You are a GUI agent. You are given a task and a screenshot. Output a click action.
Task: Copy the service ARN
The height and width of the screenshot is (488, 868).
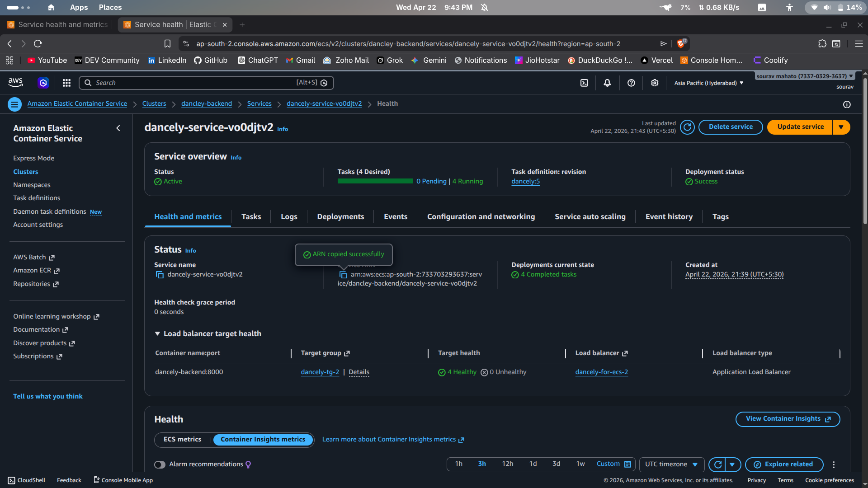pyautogui.click(x=343, y=275)
